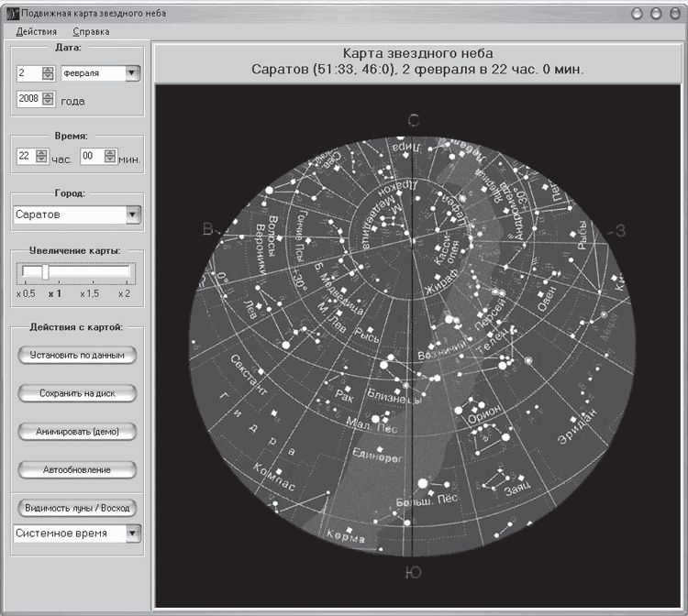This screenshot has height=616, width=688.
Task: Set zoom slider to x 2 mark
Action: tap(124, 292)
